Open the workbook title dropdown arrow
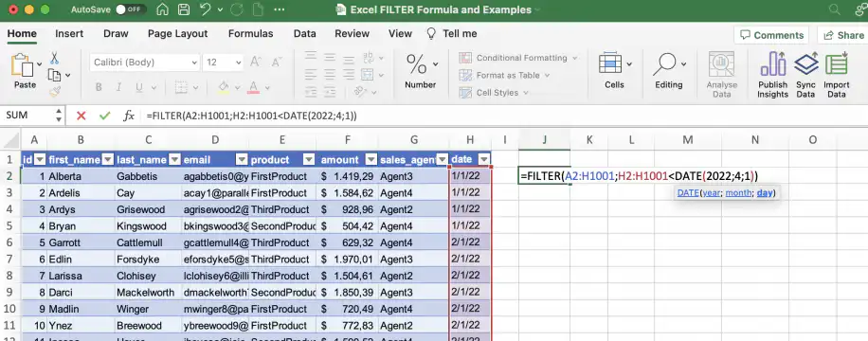The height and width of the screenshot is (341, 868). (536, 10)
